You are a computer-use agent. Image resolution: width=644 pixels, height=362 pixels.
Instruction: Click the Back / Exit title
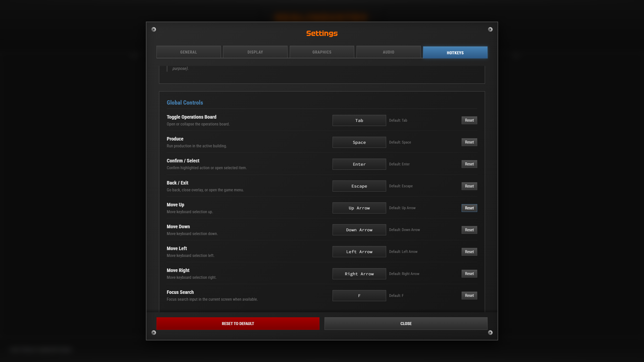(177, 183)
